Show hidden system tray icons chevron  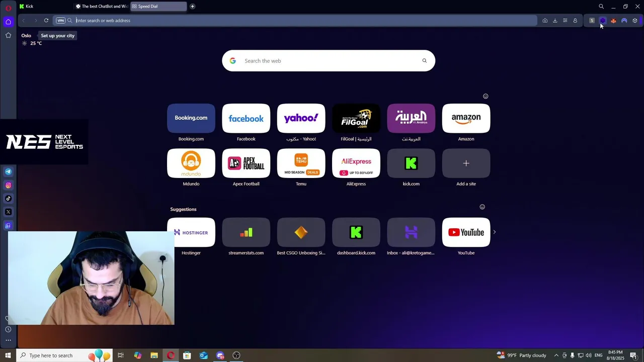[556, 355]
